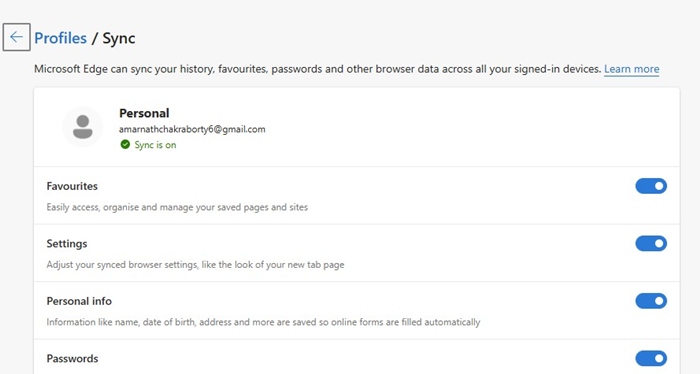
Task: Click the Personal info row label
Action: click(x=79, y=301)
